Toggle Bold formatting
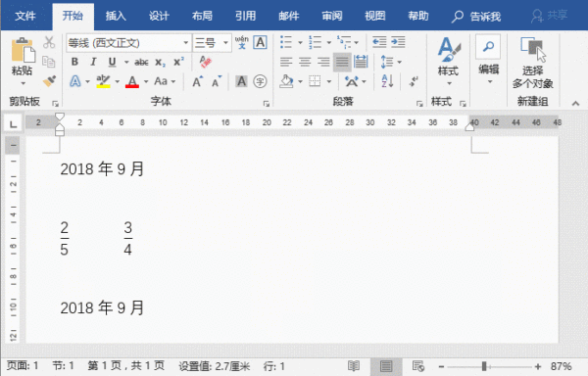The height and width of the screenshot is (376, 588). pos(74,62)
